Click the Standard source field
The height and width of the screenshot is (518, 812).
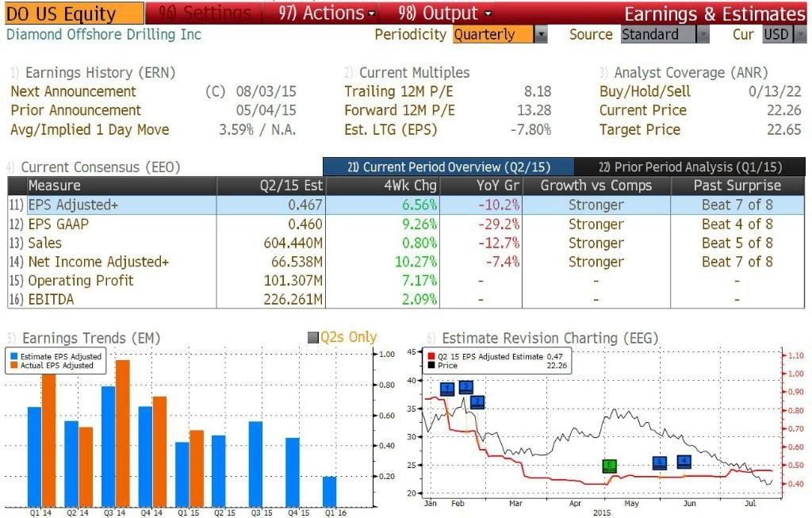(x=658, y=35)
